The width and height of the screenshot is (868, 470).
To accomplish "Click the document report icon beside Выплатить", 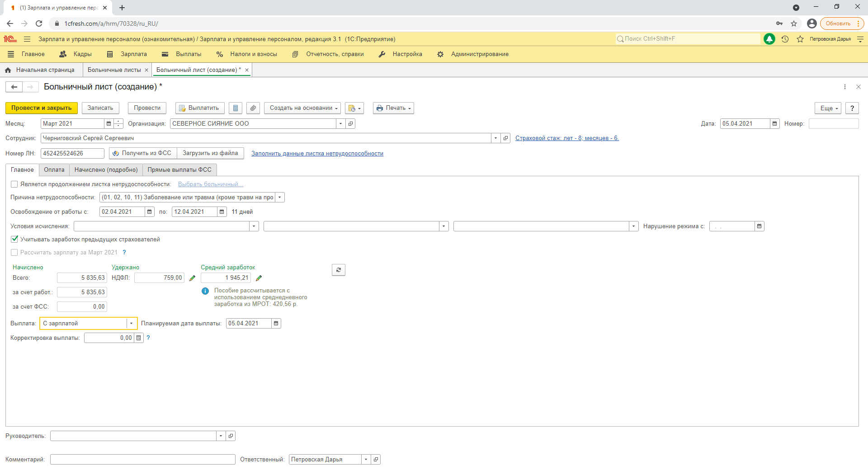I will [235, 108].
